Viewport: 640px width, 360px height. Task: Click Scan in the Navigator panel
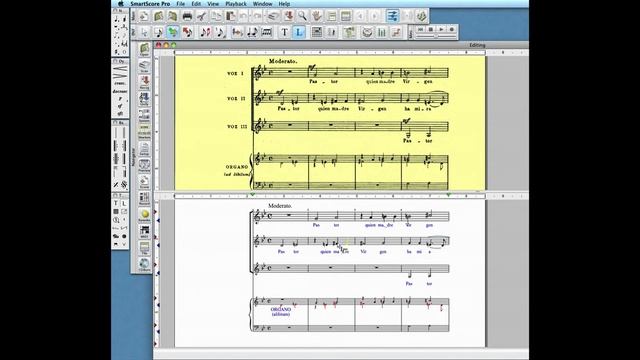[x=144, y=66]
